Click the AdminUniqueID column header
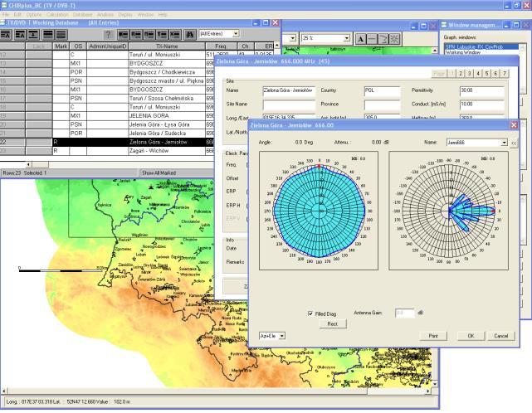The width and height of the screenshot is (532, 413). pos(108,46)
